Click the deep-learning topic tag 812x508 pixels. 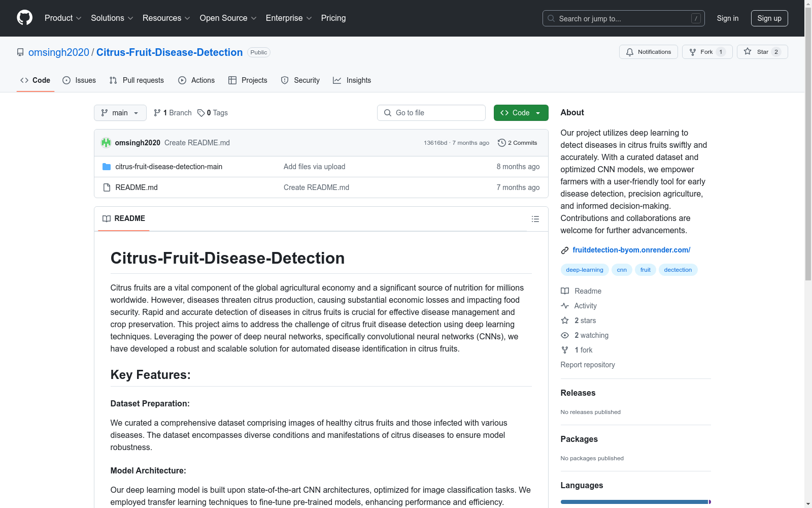[585, 270]
